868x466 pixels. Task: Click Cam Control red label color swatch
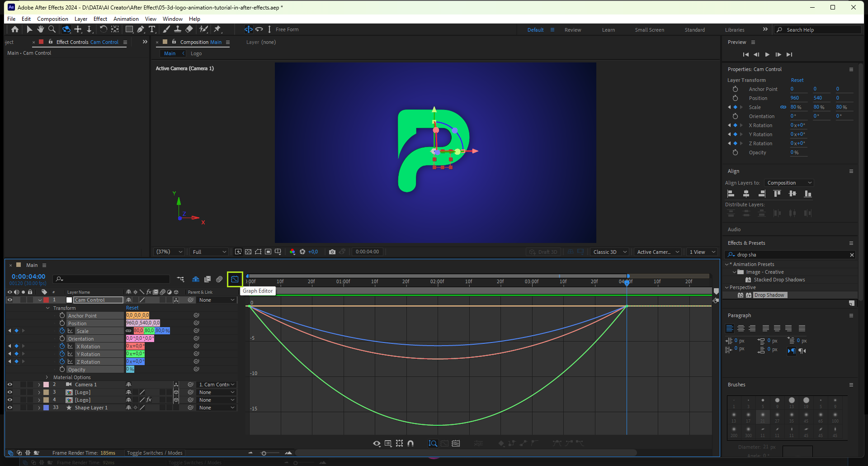pyautogui.click(x=46, y=300)
